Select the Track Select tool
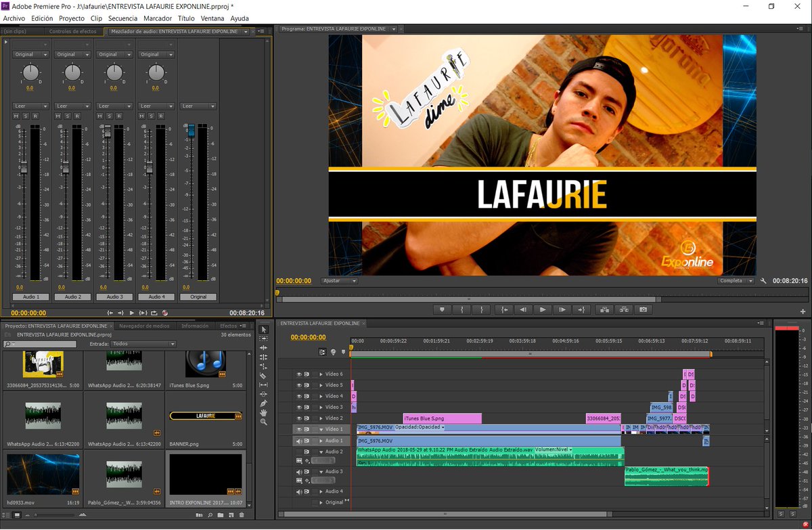The height and width of the screenshot is (530, 812). (x=264, y=338)
